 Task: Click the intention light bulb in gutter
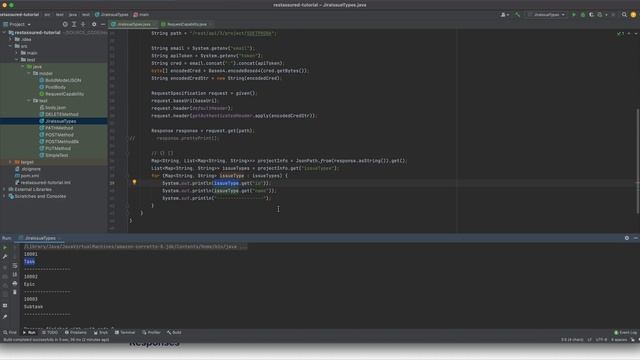tap(134, 182)
